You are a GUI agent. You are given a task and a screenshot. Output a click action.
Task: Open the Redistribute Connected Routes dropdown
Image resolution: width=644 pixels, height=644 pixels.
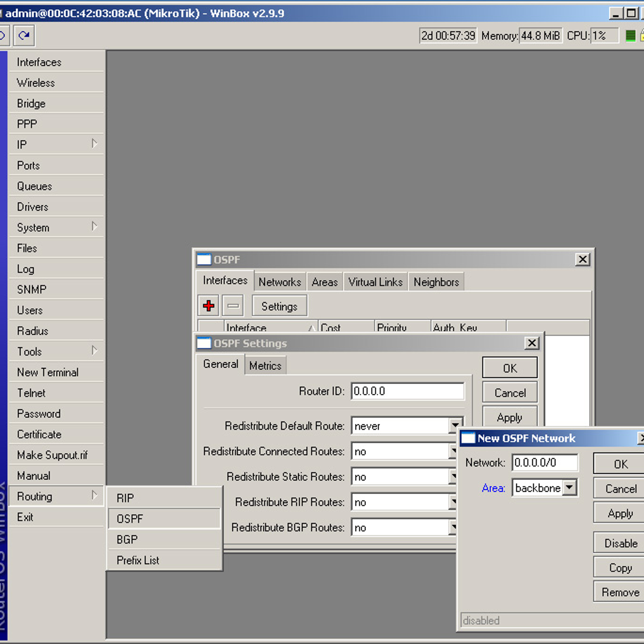click(x=453, y=451)
